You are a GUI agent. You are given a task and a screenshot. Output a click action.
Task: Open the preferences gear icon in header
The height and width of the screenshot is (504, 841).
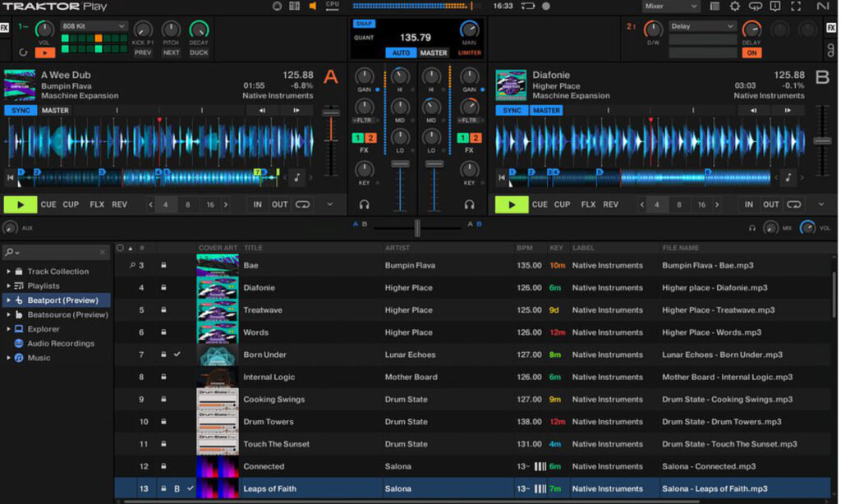tap(734, 7)
